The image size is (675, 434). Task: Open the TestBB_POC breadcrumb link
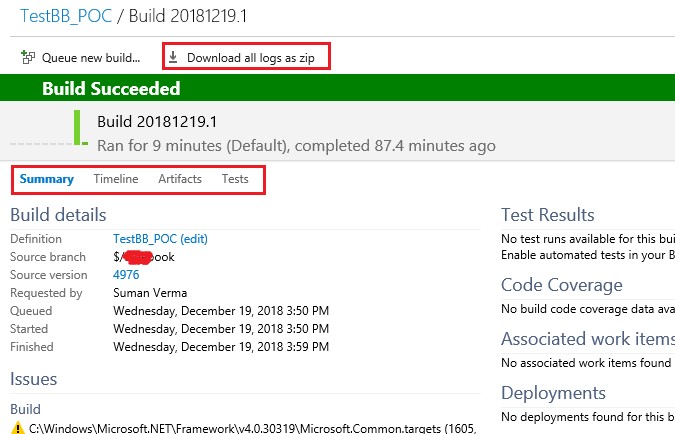click(x=66, y=16)
